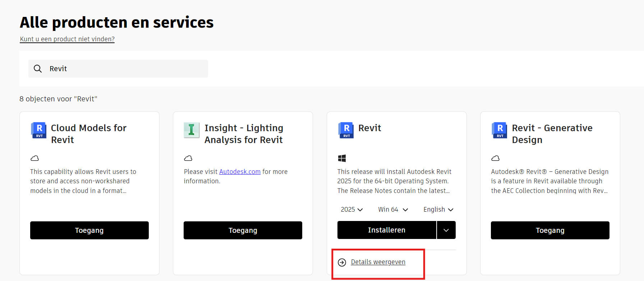644x281 pixels.
Task: Click the Revit Generative Design product icon
Action: click(x=500, y=130)
